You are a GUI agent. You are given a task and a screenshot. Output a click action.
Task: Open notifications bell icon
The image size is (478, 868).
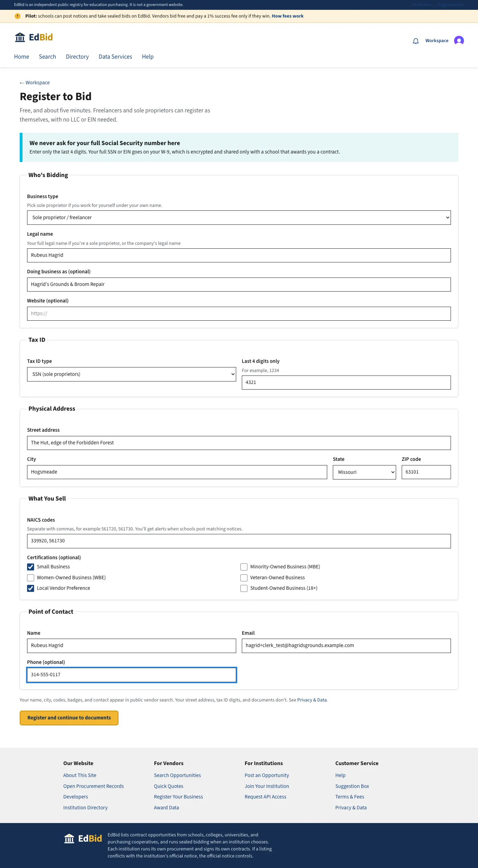(416, 41)
